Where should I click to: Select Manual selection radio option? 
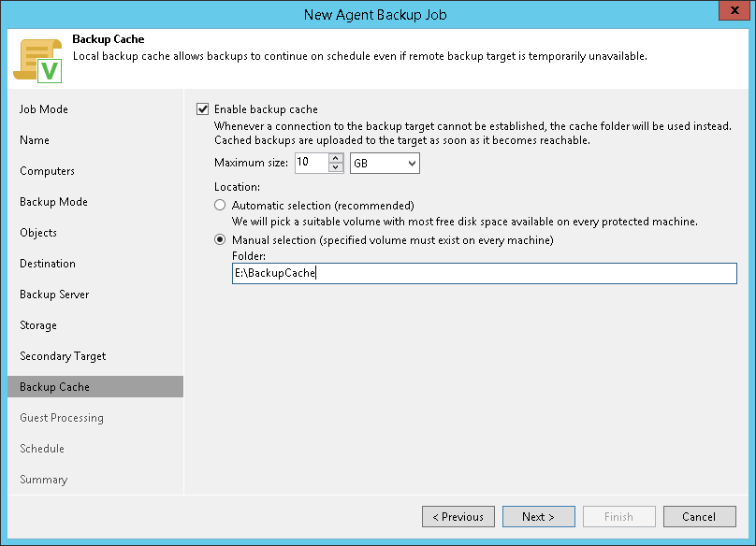click(x=220, y=240)
